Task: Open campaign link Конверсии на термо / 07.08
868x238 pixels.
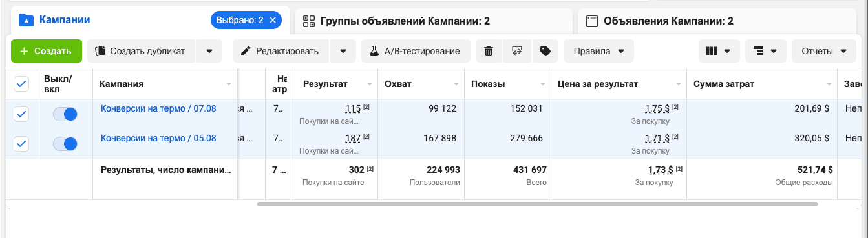Action: coord(158,108)
